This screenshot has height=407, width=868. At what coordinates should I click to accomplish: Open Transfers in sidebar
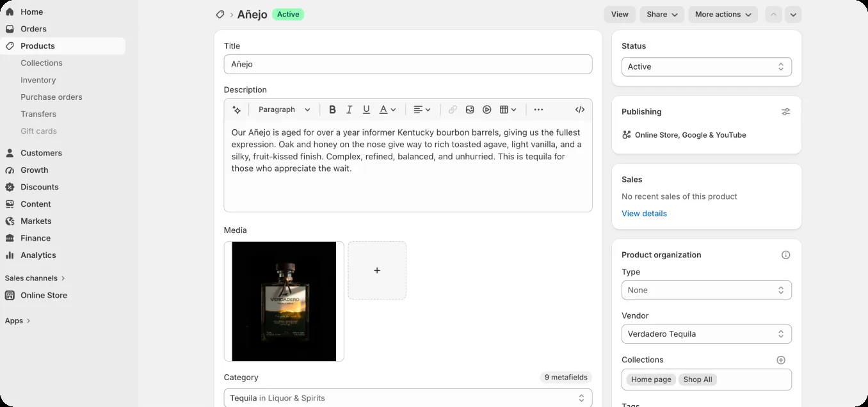pyautogui.click(x=38, y=114)
